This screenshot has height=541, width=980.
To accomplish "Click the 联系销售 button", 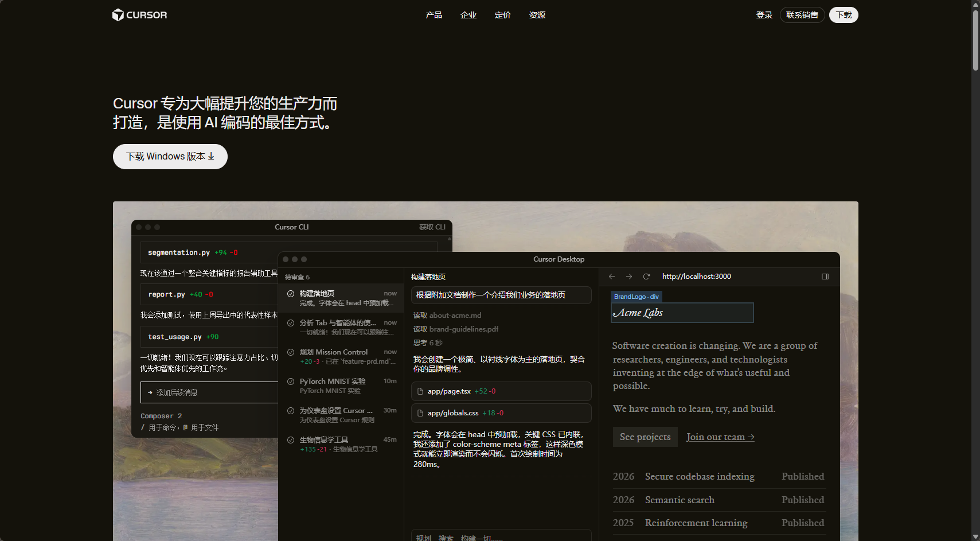I will point(802,15).
